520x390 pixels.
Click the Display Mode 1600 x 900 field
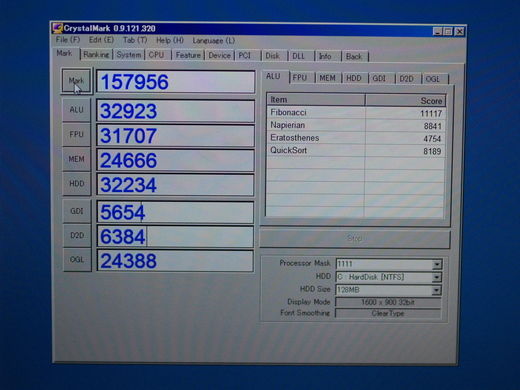[x=388, y=302]
